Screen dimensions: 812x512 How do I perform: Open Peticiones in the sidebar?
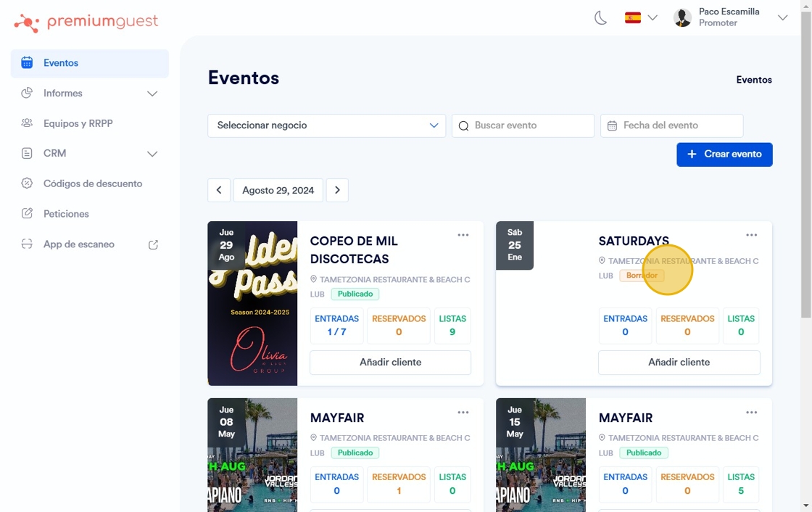(90, 214)
